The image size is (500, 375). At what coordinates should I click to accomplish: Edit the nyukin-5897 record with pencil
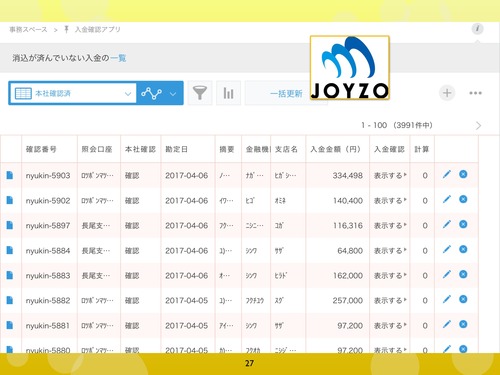(447, 224)
